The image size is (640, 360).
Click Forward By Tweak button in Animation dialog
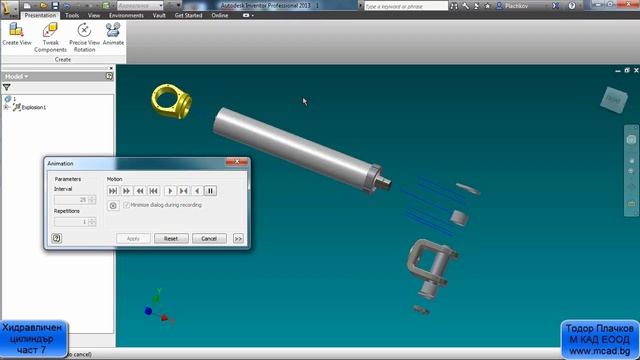113,191
